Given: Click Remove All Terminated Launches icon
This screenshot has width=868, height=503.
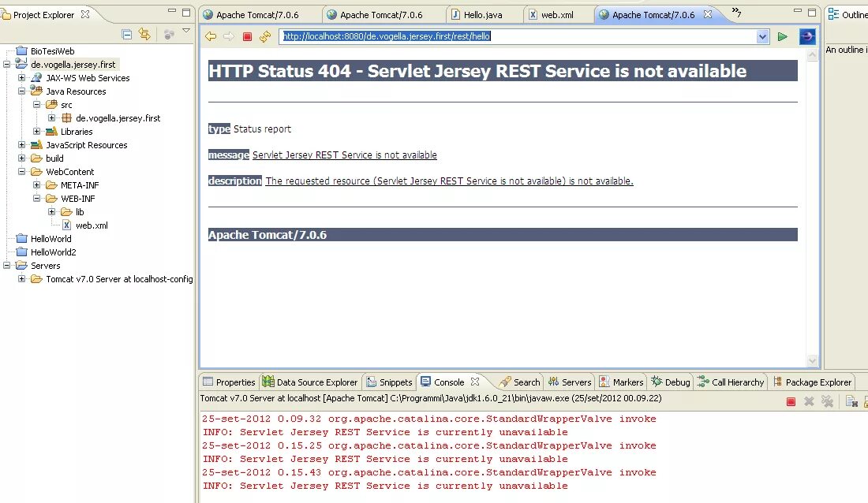Looking at the screenshot, I should pos(827,402).
